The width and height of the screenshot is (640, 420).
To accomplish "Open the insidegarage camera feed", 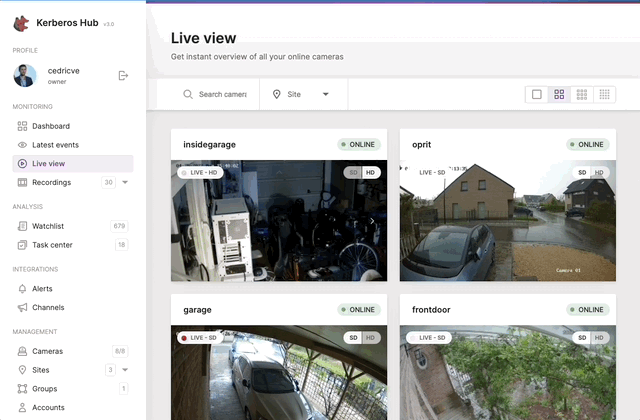I will tap(279, 220).
